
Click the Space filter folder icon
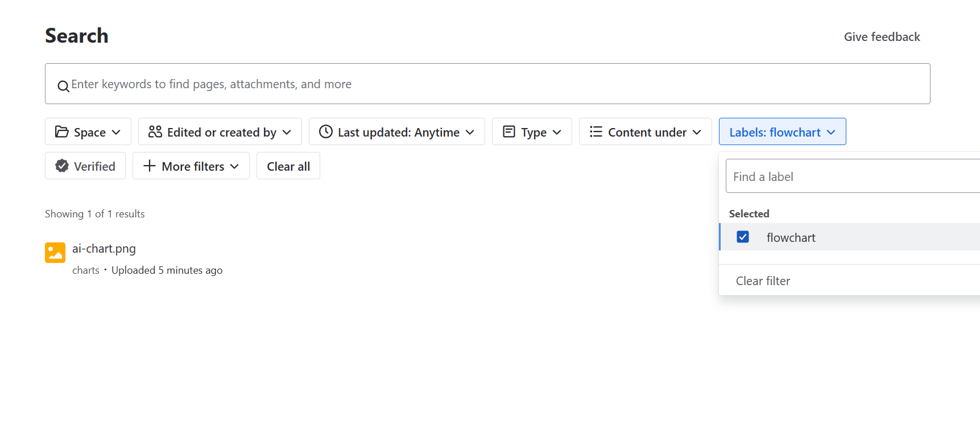click(61, 132)
